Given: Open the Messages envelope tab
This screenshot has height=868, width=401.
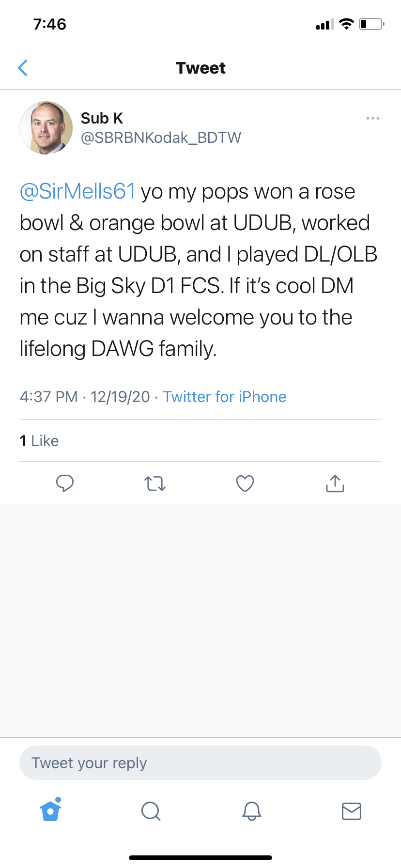Looking at the screenshot, I should (x=352, y=810).
